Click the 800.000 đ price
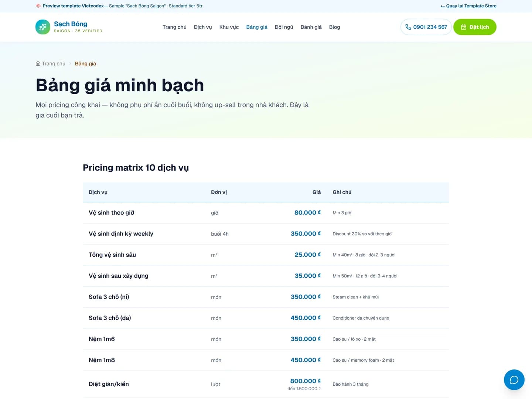Viewport: 532px width, 399px height. click(306, 381)
